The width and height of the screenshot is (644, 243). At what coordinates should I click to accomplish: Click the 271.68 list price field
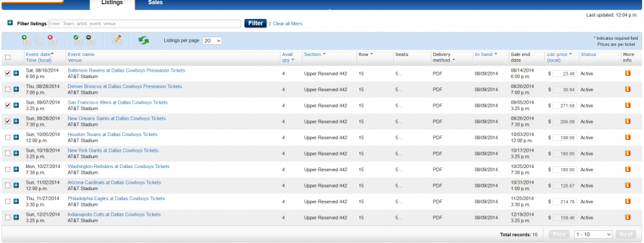pos(564,106)
